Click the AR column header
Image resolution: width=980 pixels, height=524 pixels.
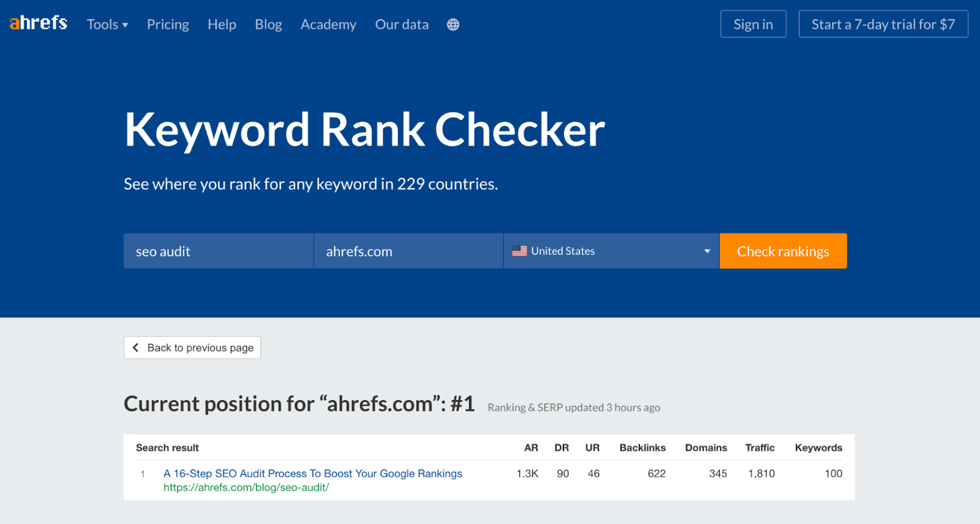531,447
